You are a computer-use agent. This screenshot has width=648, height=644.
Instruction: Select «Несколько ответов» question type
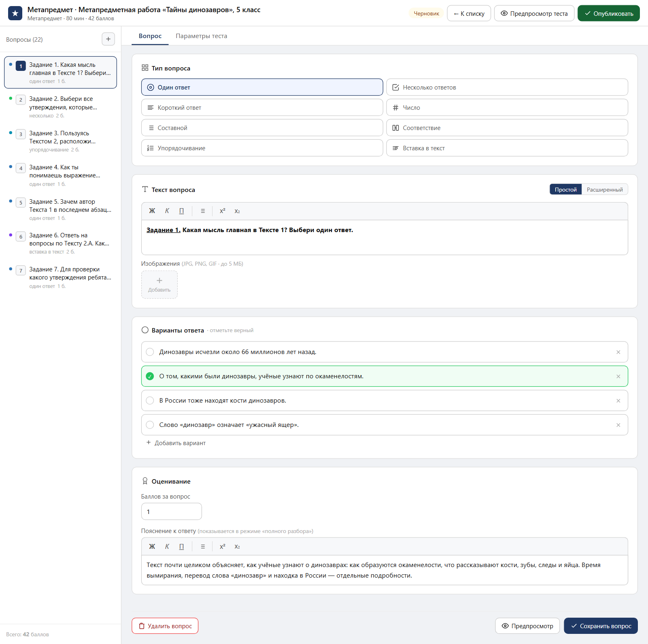[x=507, y=87]
